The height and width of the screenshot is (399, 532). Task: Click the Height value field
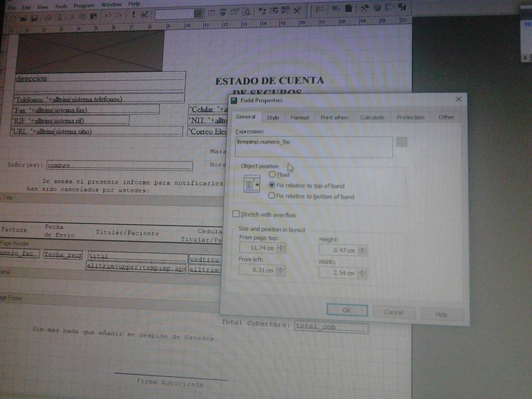pyautogui.click(x=339, y=250)
